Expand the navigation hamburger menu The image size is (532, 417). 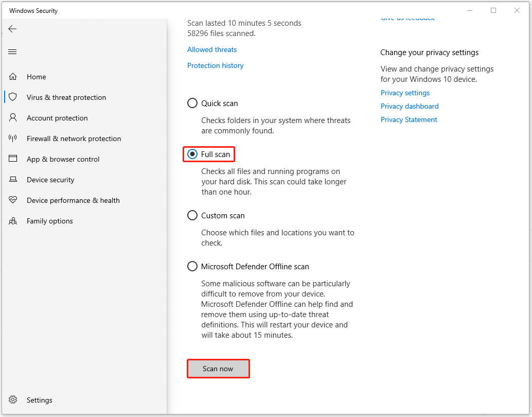[12, 51]
